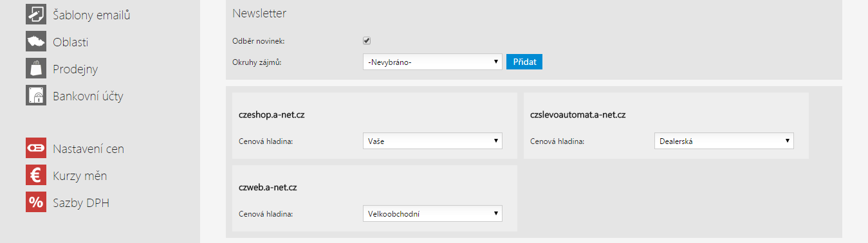Open the Sazby DPH percent icon

tap(36, 203)
